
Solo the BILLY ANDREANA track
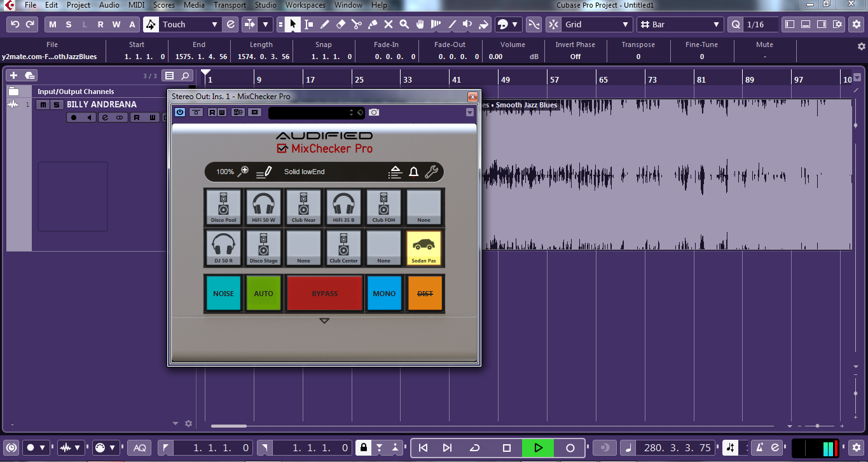click(56, 105)
